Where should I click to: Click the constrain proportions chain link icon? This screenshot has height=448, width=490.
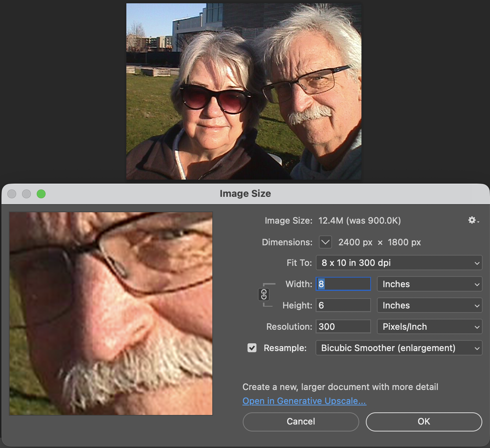click(264, 295)
